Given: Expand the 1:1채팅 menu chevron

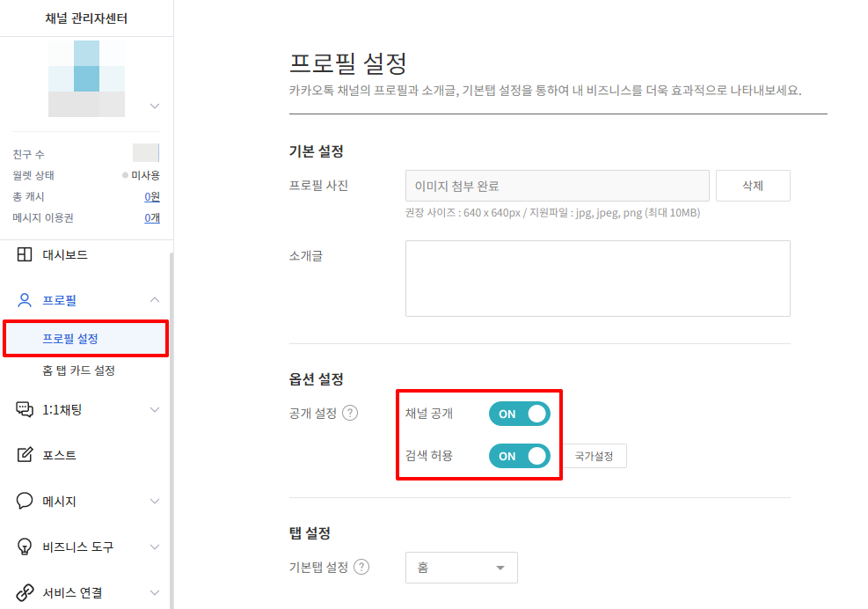Looking at the screenshot, I should (x=155, y=409).
